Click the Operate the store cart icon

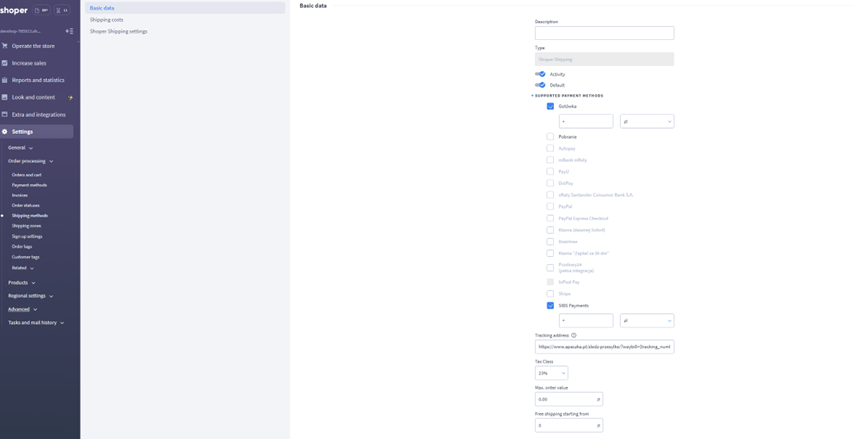click(x=5, y=46)
